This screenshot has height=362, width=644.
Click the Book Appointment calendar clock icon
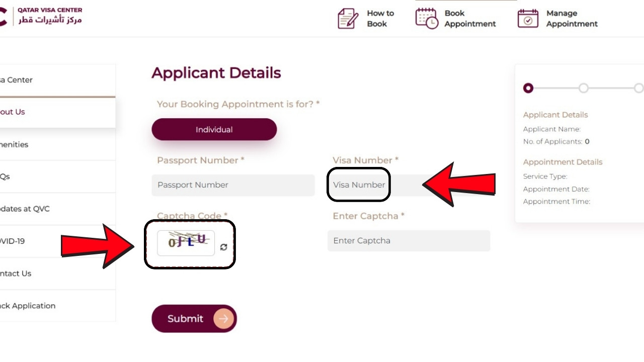coord(427,19)
